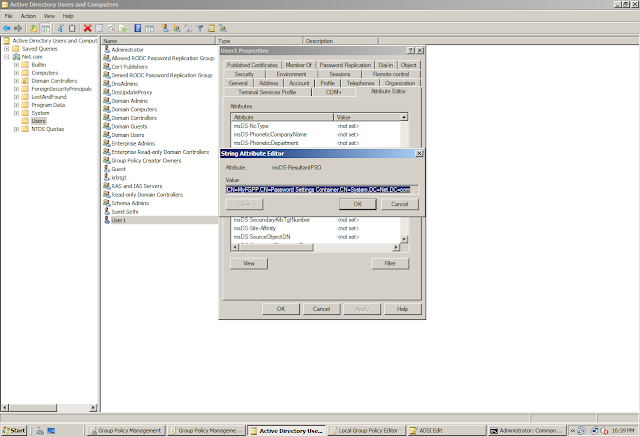Click the Windows Start button
This screenshot has height=437, width=640.
[x=14, y=430]
